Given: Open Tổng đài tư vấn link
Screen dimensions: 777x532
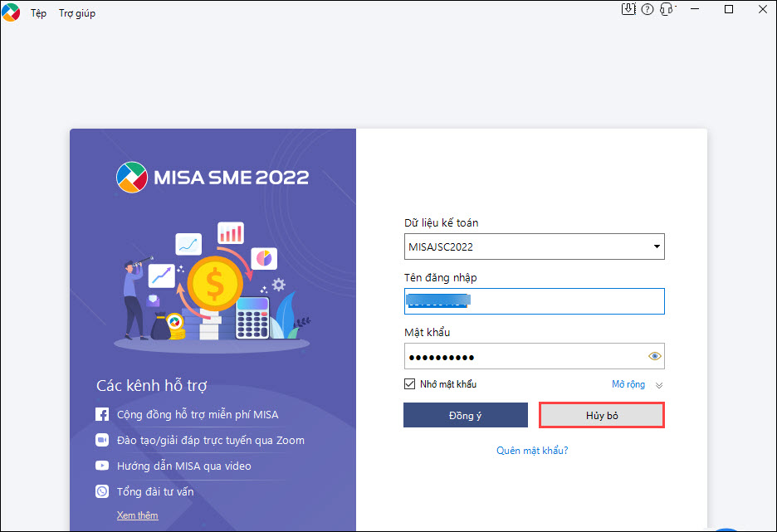Looking at the screenshot, I should tap(155, 492).
